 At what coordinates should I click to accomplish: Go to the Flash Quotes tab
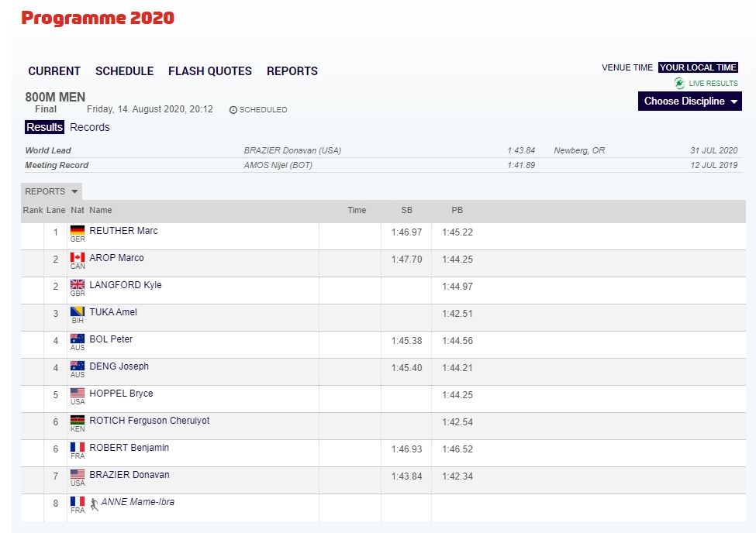point(210,71)
